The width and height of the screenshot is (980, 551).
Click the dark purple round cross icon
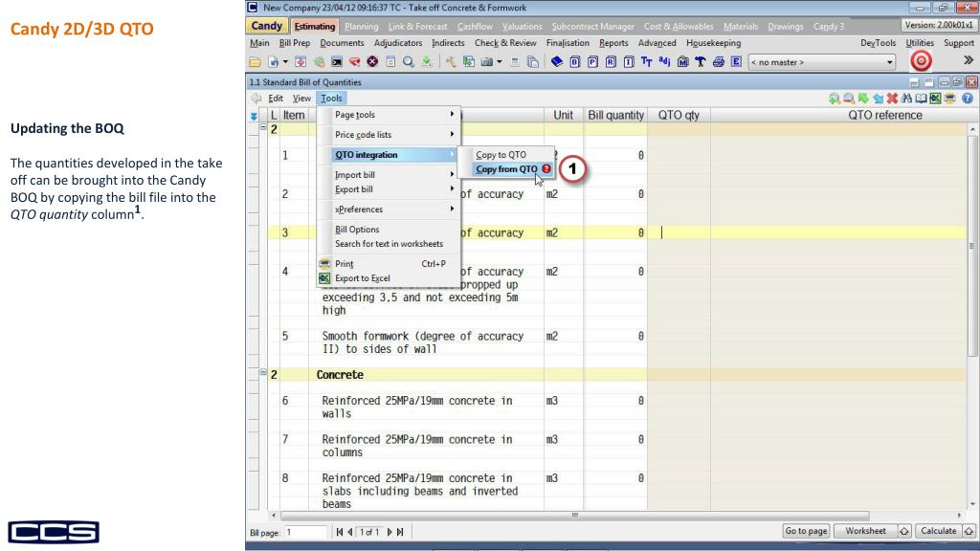tap(372, 62)
